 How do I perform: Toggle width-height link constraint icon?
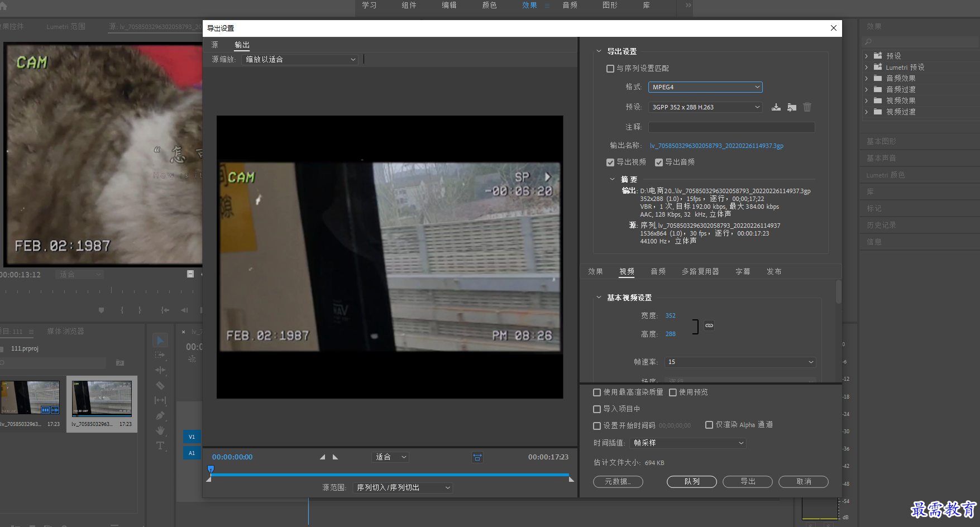pyautogui.click(x=709, y=325)
